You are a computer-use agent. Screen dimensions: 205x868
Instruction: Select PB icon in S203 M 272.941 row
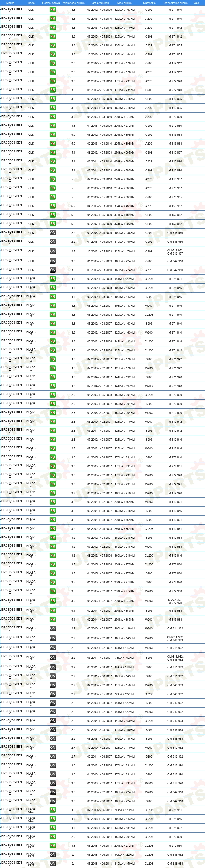click(x=52, y=466)
